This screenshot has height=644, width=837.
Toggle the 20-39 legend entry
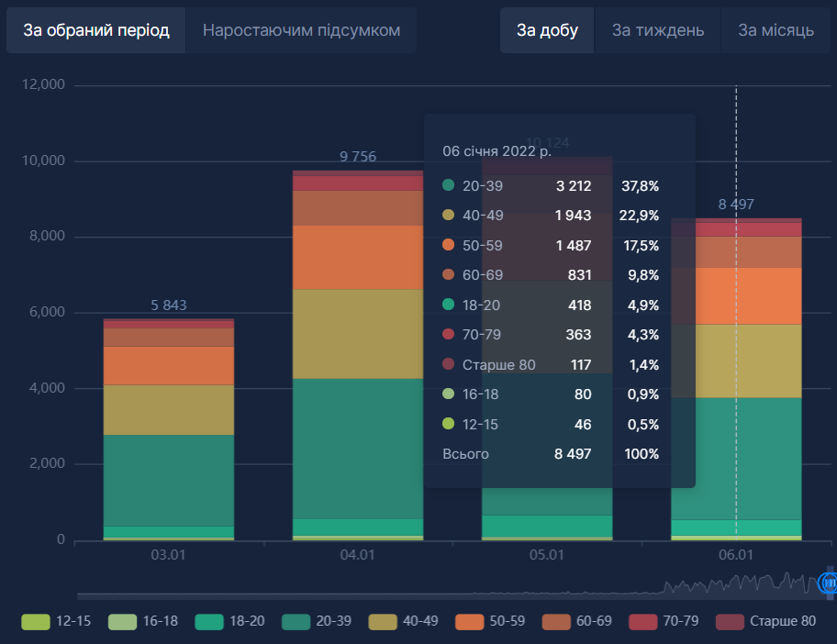click(317, 622)
